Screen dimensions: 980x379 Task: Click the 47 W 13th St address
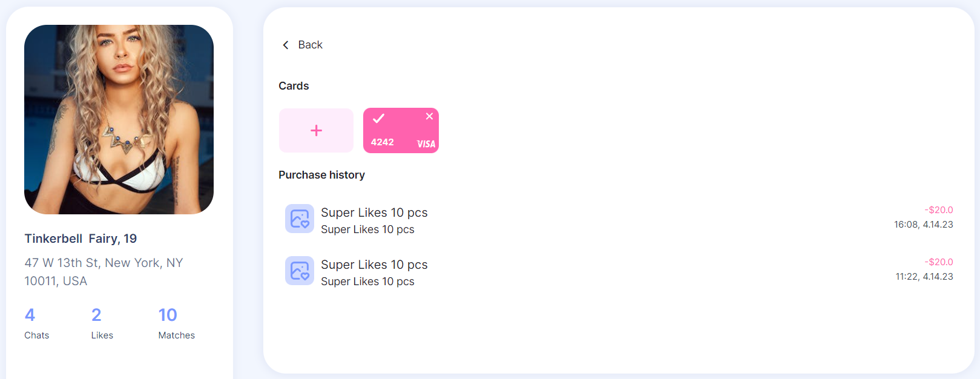104,272
